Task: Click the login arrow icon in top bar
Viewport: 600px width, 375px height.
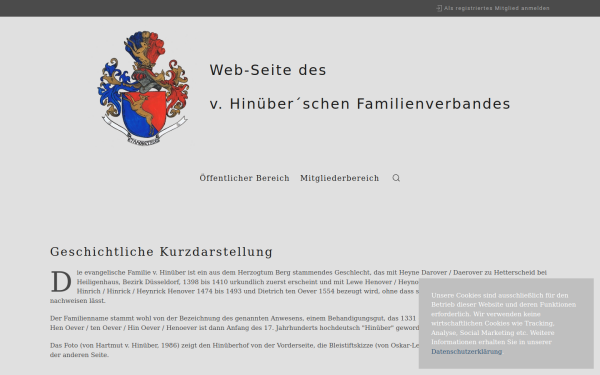Action: (x=439, y=8)
